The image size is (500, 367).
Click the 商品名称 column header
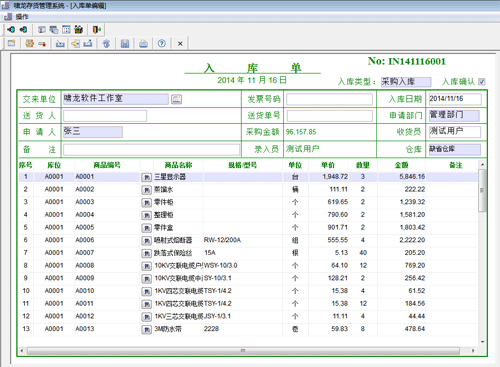[x=178, y=165]
